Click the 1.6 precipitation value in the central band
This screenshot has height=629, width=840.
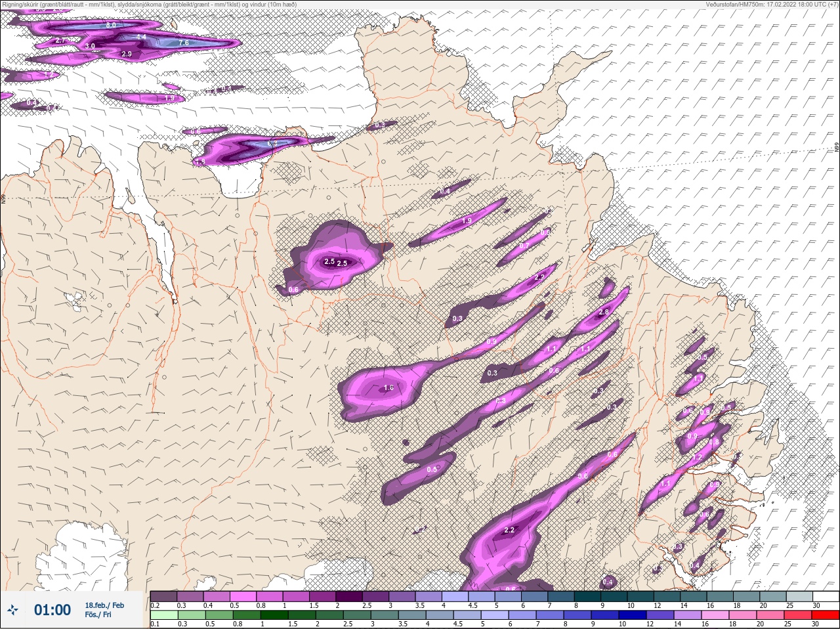[388, 388]
